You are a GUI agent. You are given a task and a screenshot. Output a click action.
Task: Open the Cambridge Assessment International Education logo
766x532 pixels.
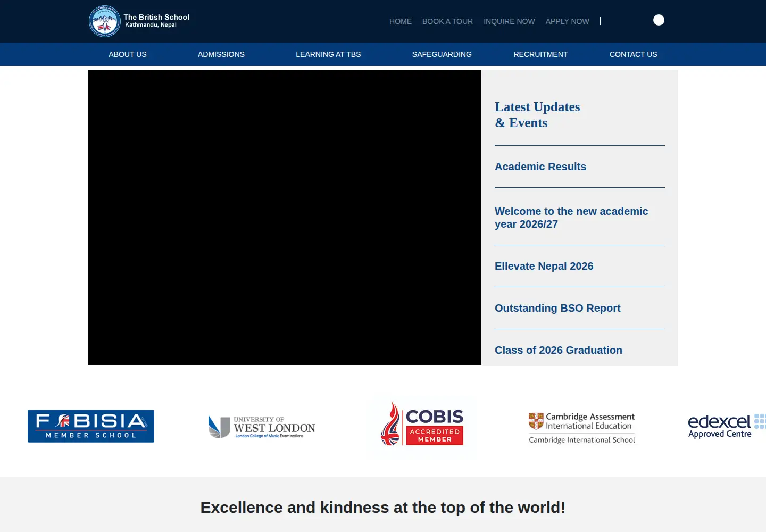pos(582,428)
